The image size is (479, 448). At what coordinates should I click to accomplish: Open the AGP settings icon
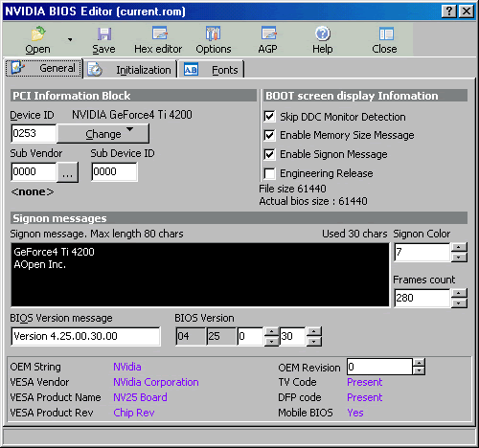(x=268, y=34)
